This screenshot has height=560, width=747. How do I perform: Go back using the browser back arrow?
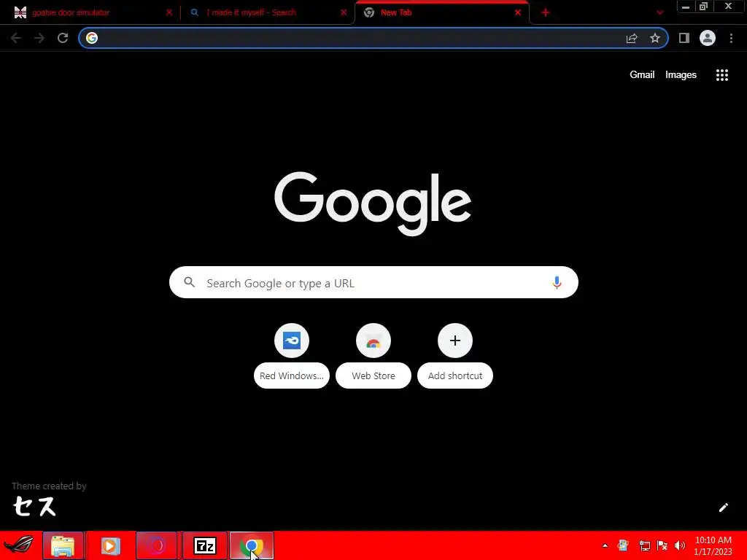click(x=16, y=38)
